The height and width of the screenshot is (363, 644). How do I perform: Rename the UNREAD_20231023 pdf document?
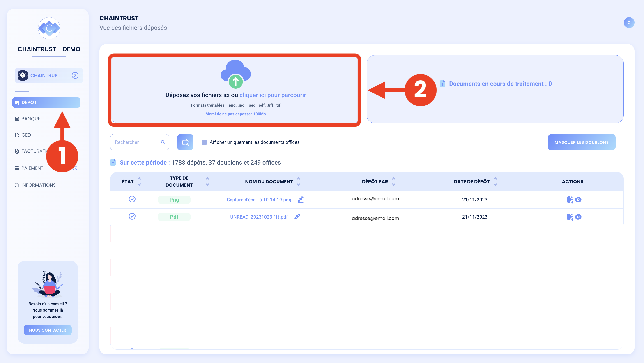(x=297, y=216)
